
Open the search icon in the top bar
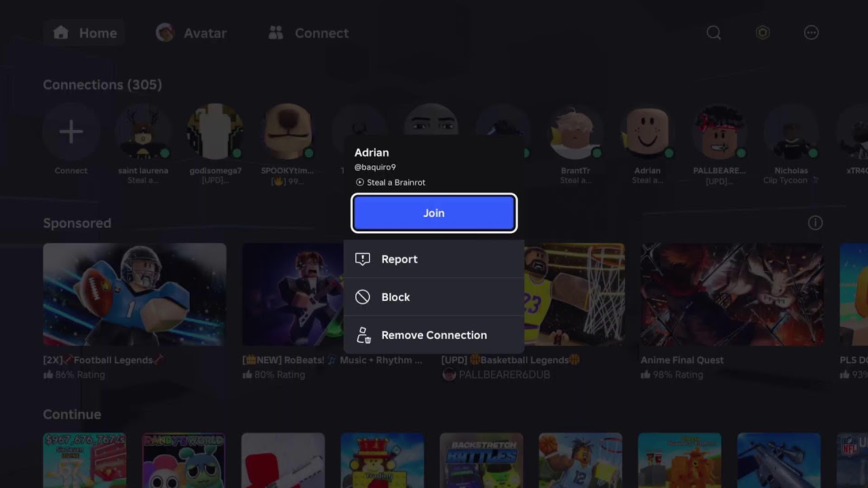[713, 33]
